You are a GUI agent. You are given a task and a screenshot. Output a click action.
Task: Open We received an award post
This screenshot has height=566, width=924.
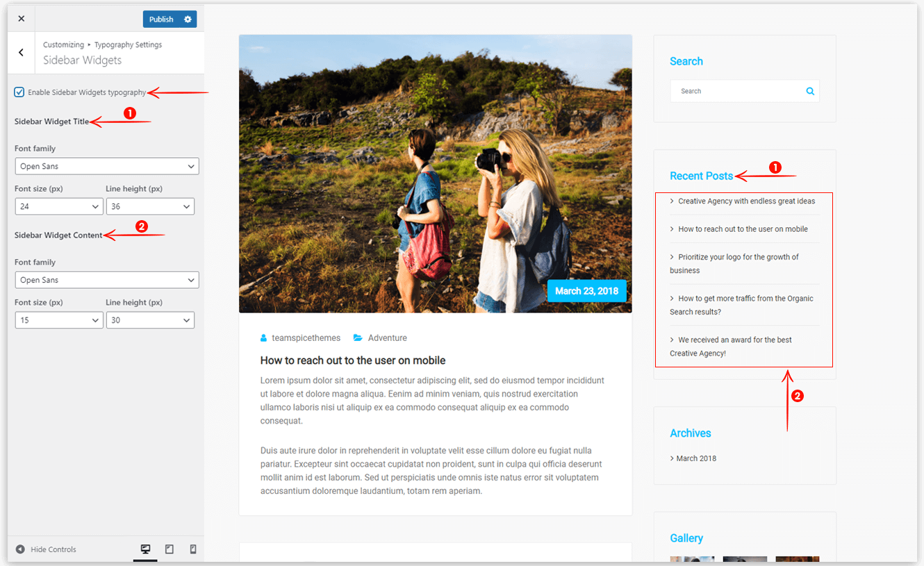pos(731,347)
